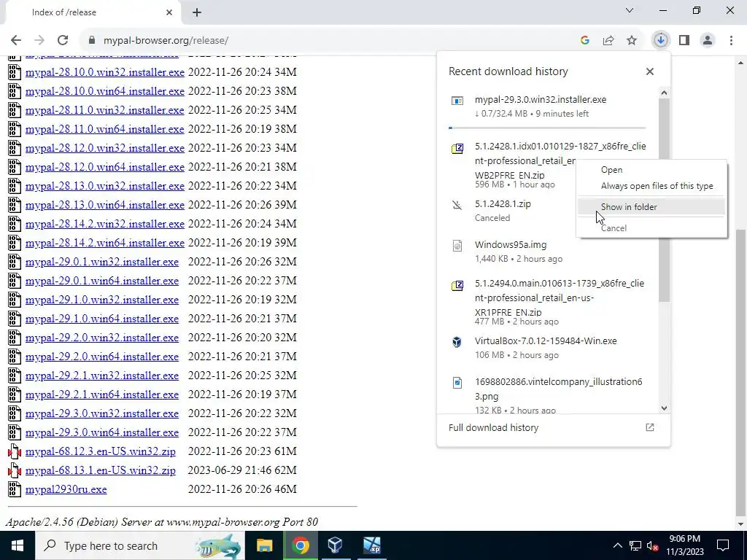
Task: Click muted volume tray icon
Action: (653, 545)
